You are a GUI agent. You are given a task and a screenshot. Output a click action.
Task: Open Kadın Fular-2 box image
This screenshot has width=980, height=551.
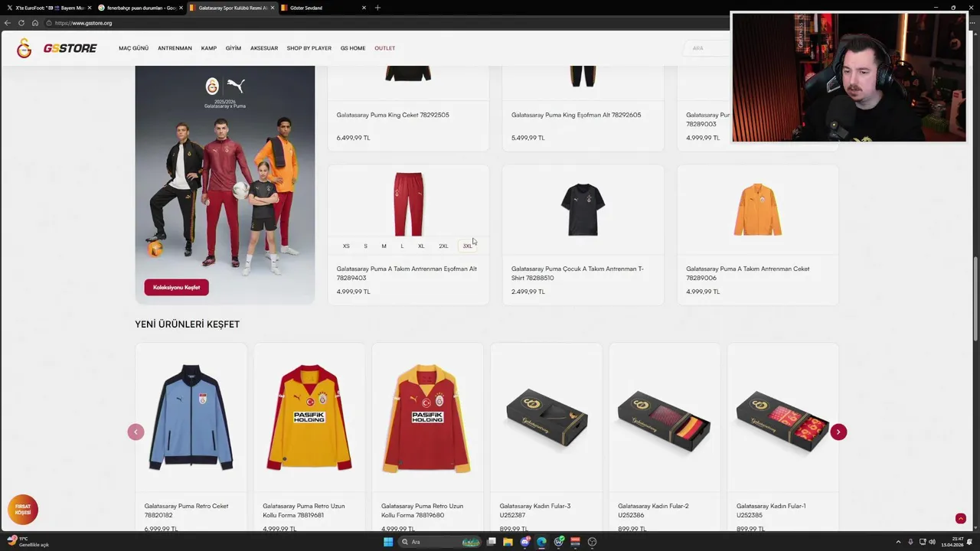pyautogui.click(x=665, y=420)
